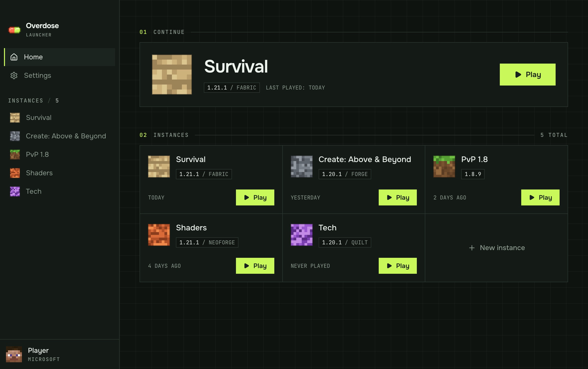
Task: Click the 1.8.9 version tag
Action: click(x=473, y=174)
